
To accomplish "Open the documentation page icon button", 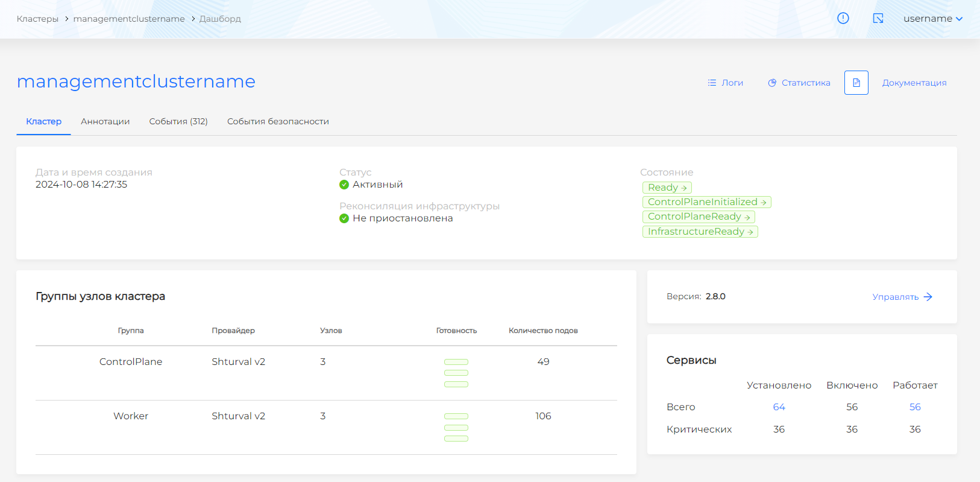I will pyautogui.click(x=856, y=83).
